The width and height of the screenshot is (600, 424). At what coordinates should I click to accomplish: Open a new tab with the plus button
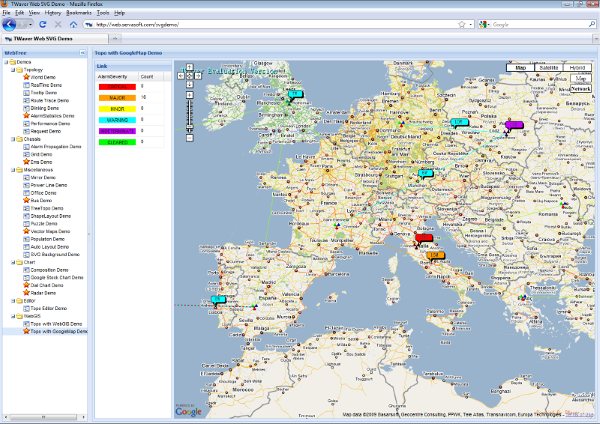click(x=115, y=38)
